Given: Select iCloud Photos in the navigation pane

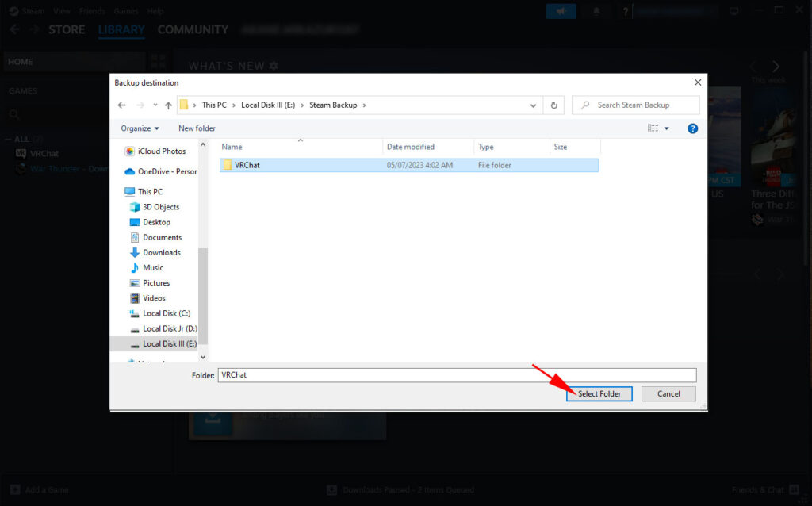Looking at the screenshot, I should [155, 151].
